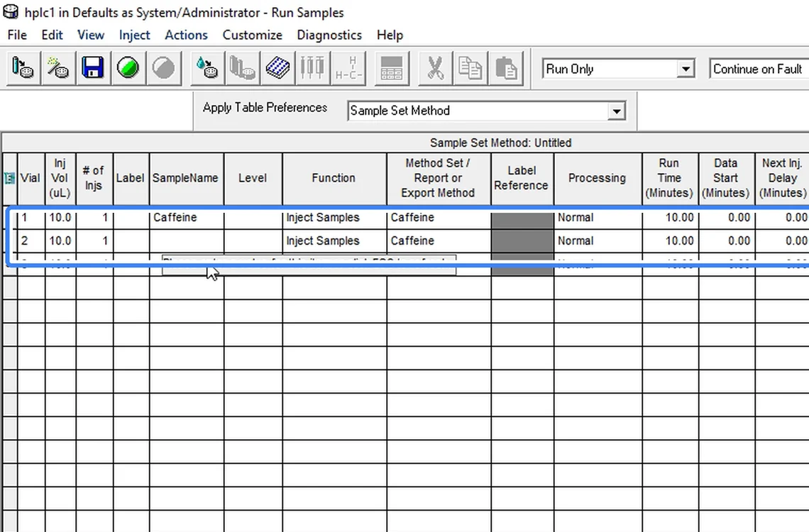Click the Function column header
Viewport: 809px width, 532px height.
(x=334, y=178)
